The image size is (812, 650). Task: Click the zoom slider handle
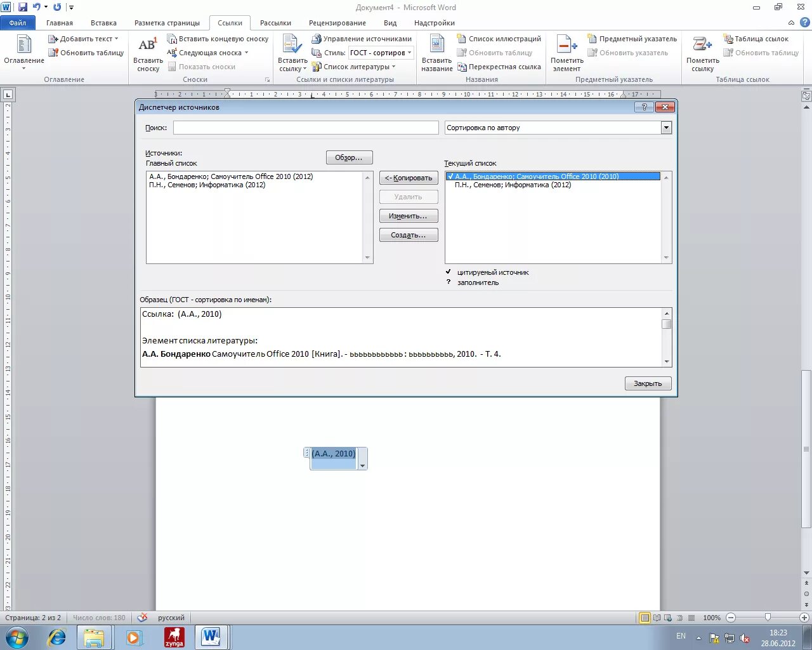(x=768, y=618)
